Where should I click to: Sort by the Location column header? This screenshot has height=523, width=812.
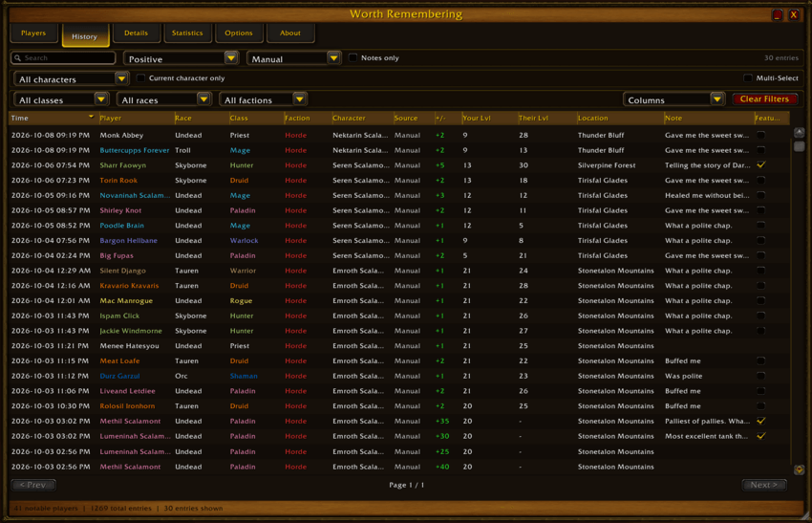pyautogui.click(x=619, y=119)
